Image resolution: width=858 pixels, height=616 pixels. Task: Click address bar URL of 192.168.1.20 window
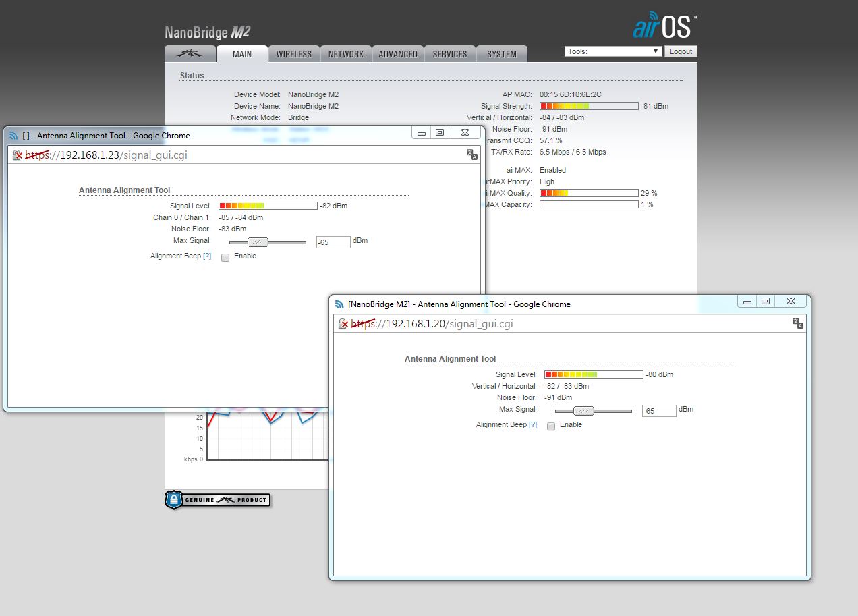click(432, 324)
